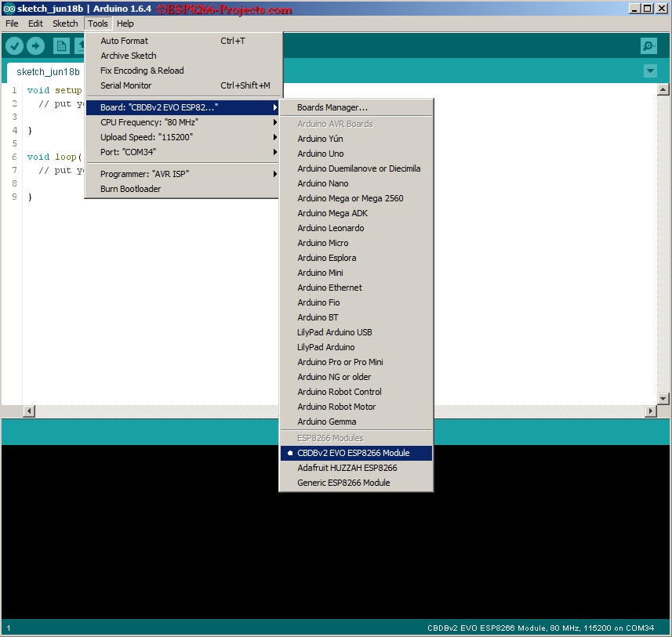The width and height of the screenshot is (672, 637).
Task: Select Arduino Nano board
Action: pyautogui.click(x=356, y=183)
